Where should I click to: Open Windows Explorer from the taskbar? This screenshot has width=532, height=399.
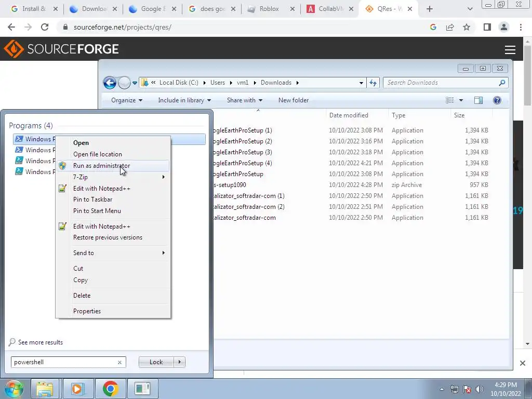[x=45, y=389]
